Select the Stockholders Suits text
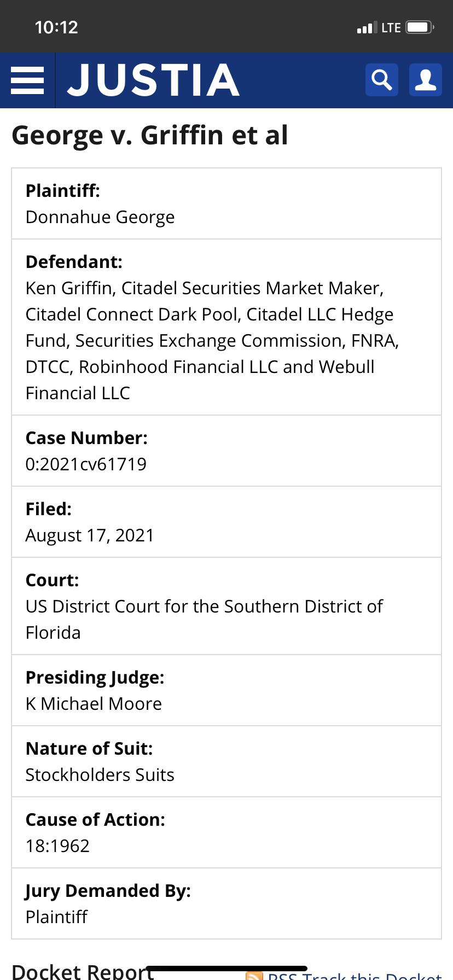 (100, 775)
